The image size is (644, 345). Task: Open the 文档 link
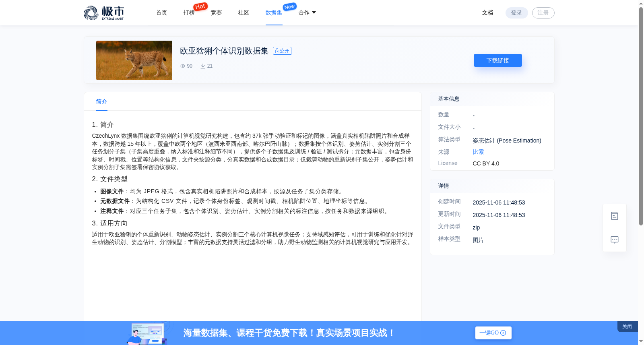coord(487,13)
